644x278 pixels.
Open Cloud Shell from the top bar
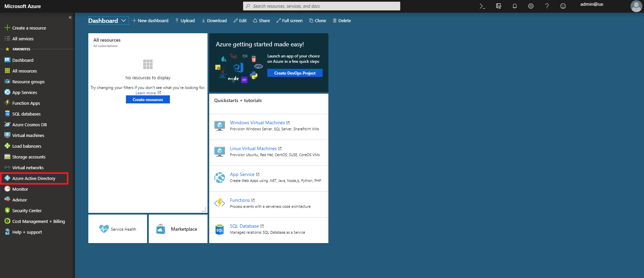point(482,6)
